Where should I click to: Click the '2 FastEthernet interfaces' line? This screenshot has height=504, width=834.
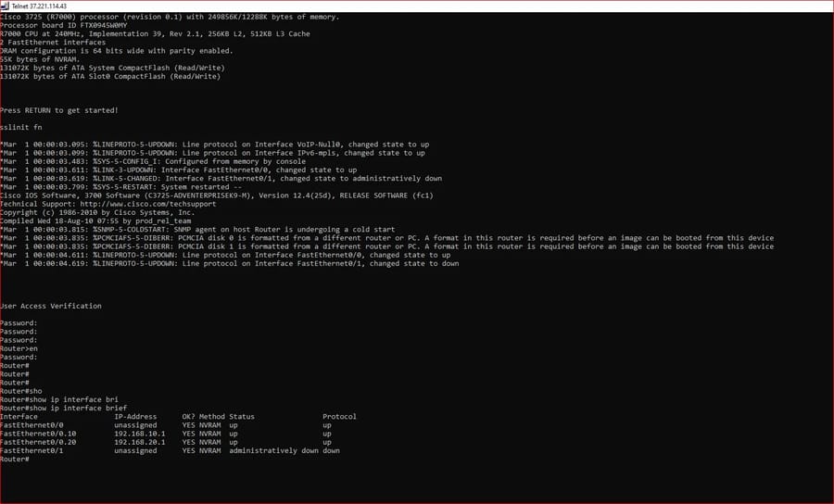(53, 43)
